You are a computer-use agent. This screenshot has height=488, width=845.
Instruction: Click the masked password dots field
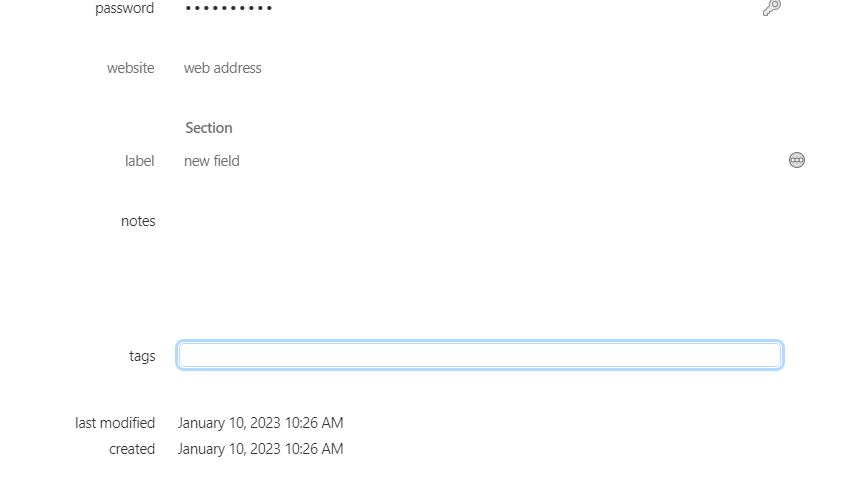pyautogui.click(x=229, y=9)
